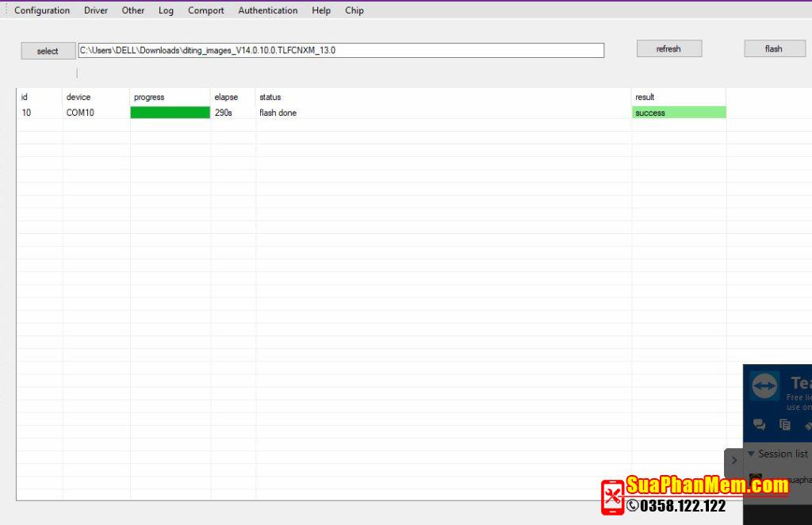Viewport: 812px width, 525px height.
Task: Click the green success result cell
Action: coord(679,113)
